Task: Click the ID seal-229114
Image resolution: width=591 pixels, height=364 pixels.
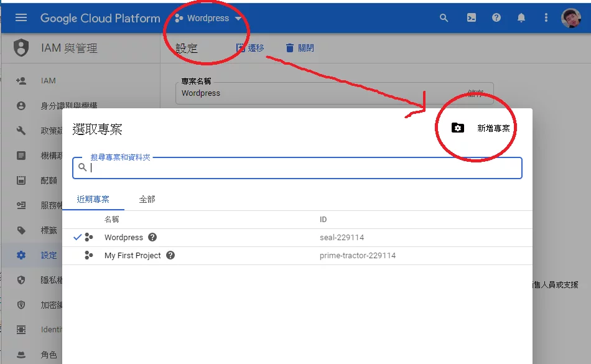Action: 342,238
